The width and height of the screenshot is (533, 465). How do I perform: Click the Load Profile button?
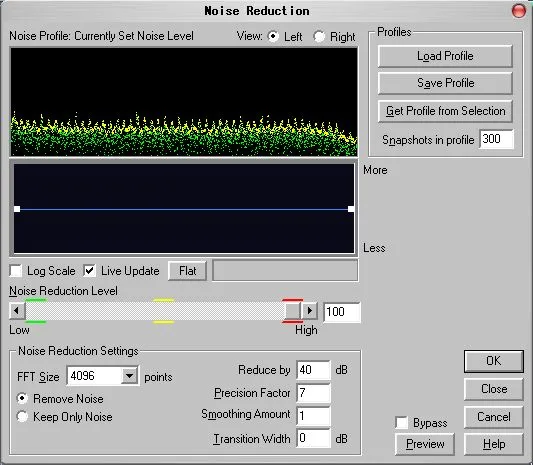pyautogui.click(x=445, y=56)
